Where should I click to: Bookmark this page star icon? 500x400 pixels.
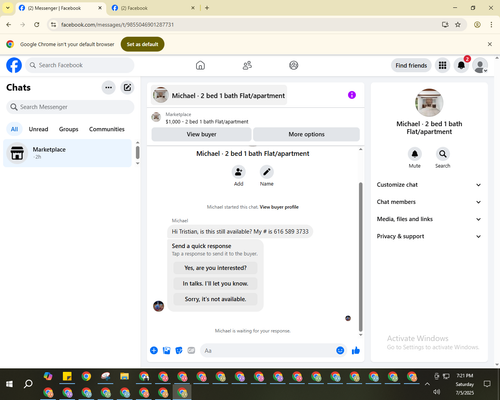tap(458, 25)
